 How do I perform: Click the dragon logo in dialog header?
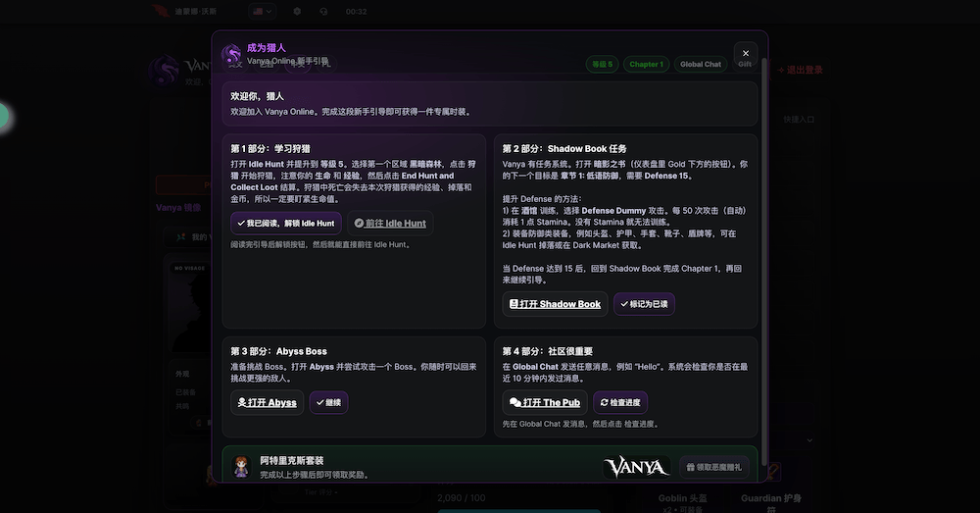click(x=231, y=54)
